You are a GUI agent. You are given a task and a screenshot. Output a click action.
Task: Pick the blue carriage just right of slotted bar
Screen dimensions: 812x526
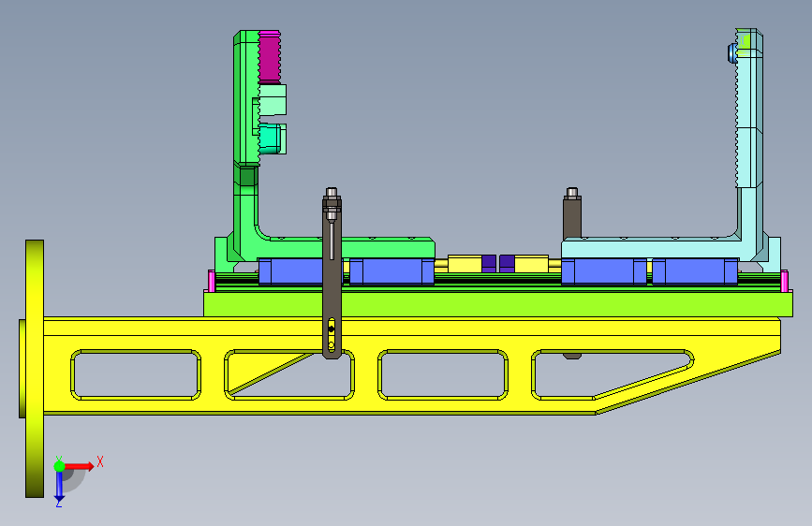(392, 271)
